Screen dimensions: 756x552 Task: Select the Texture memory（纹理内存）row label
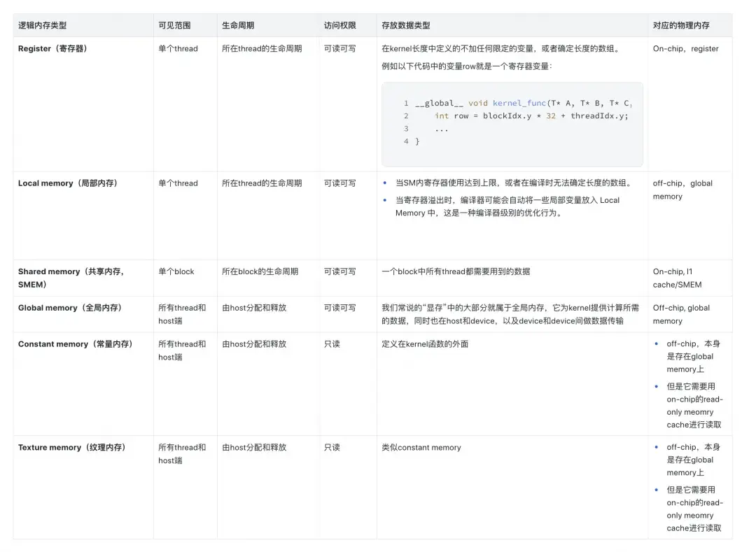click(72, 448)
